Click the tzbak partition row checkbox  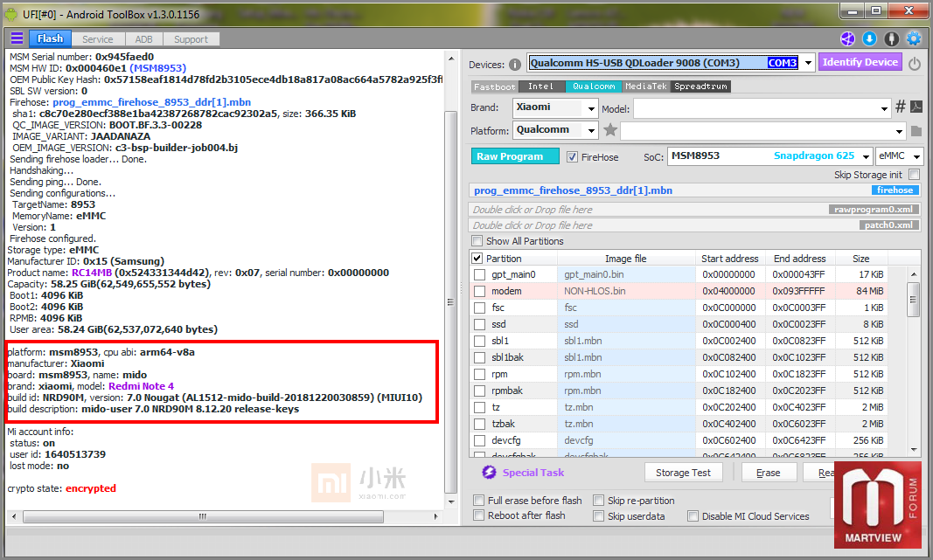(x=479, y=424)
